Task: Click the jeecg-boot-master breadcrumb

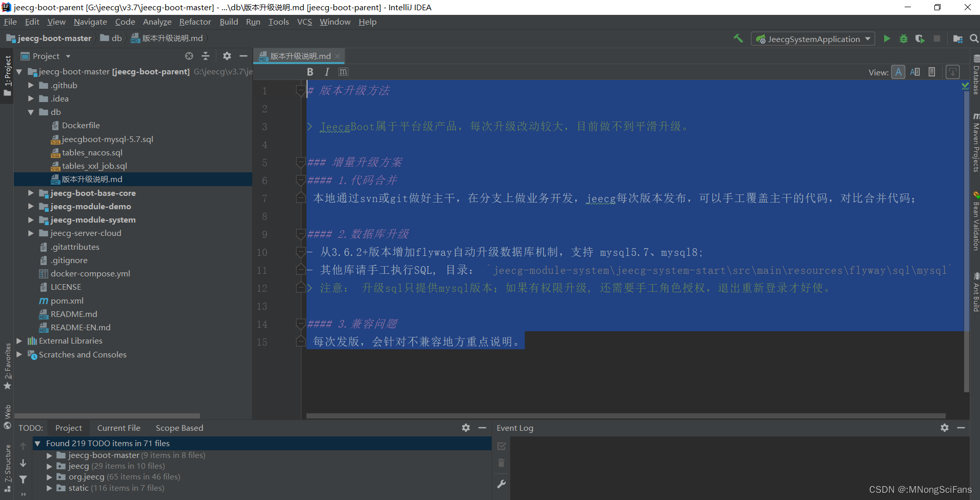Action: (49, 38)
